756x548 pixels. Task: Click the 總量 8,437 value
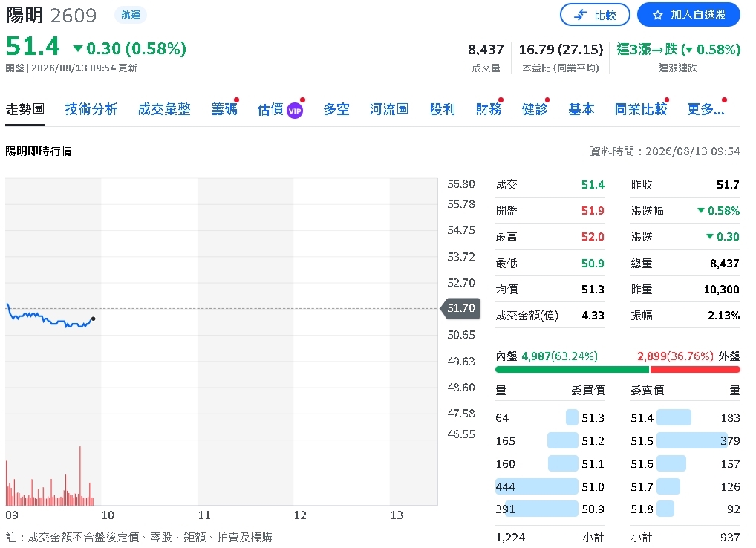click(724, 263)
